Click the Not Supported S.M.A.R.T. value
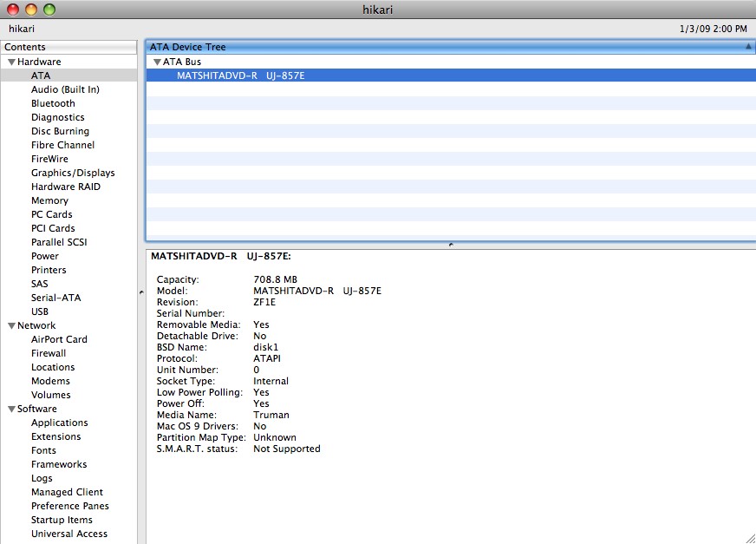 click(286, 449)
